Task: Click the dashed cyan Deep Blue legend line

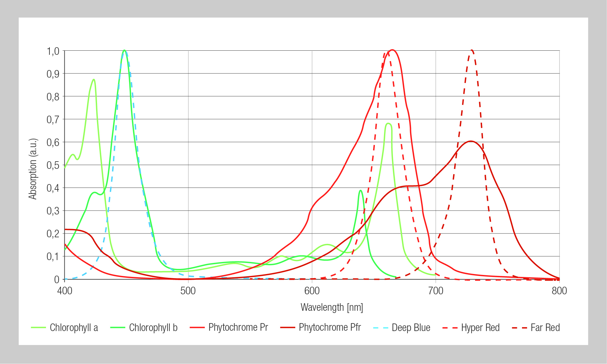Action: [381, 328]
